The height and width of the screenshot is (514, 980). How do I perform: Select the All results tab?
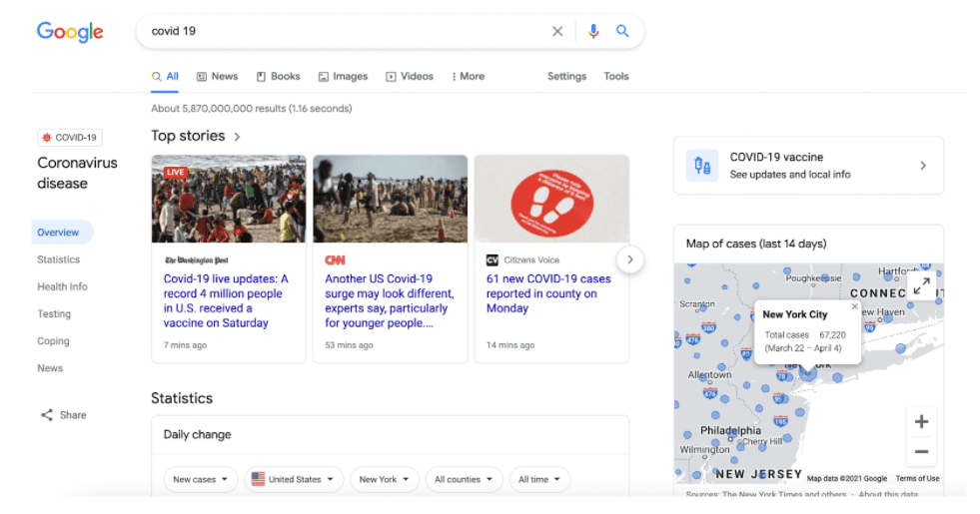coord(165,76)
